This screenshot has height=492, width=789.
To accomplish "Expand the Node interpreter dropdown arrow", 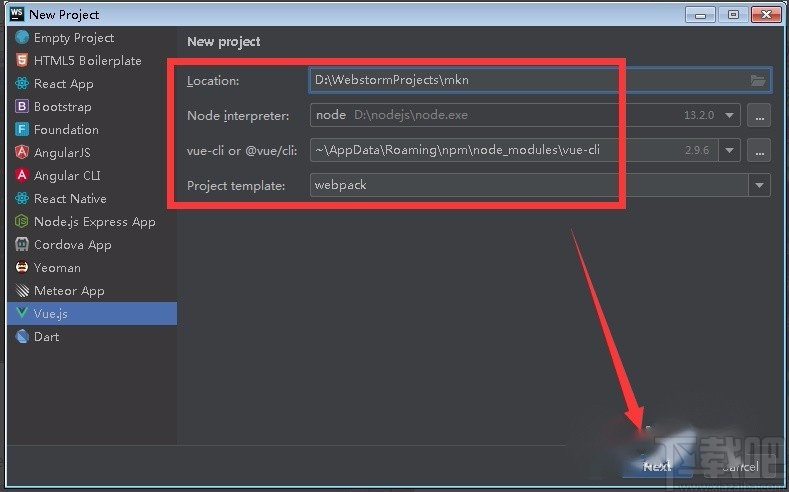I will (x=729, y=115).
